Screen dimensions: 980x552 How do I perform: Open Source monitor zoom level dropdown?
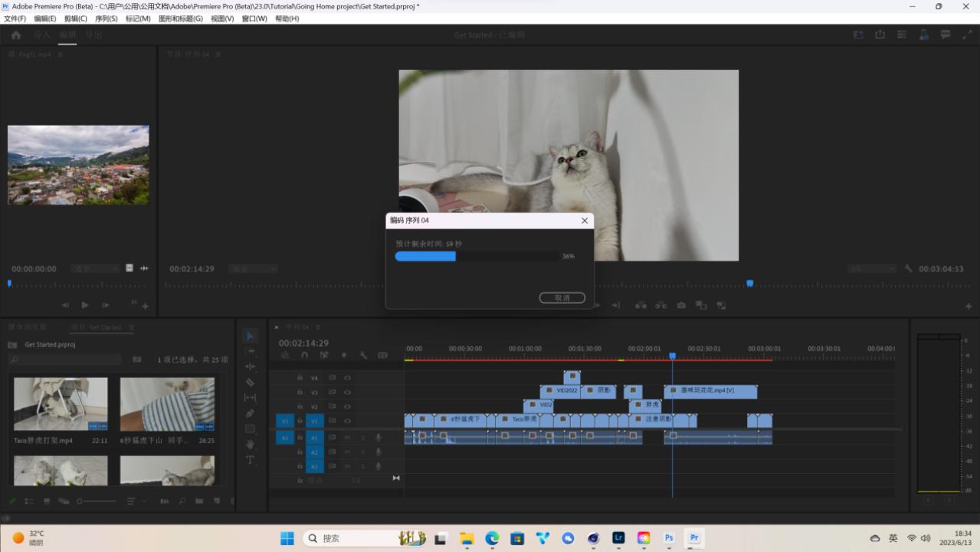pyautogui.click(x=95, y=269)
